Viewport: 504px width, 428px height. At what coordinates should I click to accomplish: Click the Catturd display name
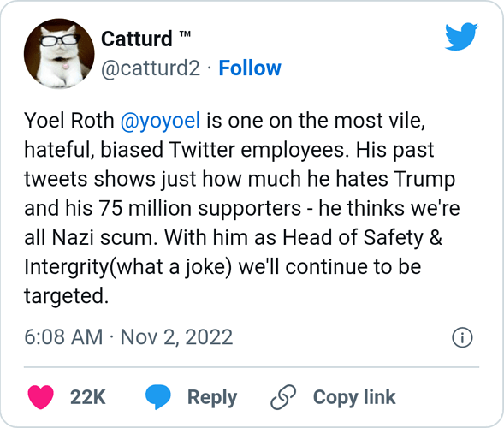click(137, 39)
